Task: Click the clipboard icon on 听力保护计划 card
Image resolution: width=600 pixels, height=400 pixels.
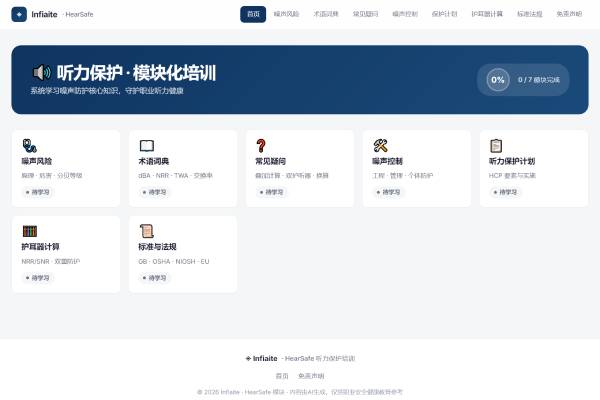Action: coord(496,145)
